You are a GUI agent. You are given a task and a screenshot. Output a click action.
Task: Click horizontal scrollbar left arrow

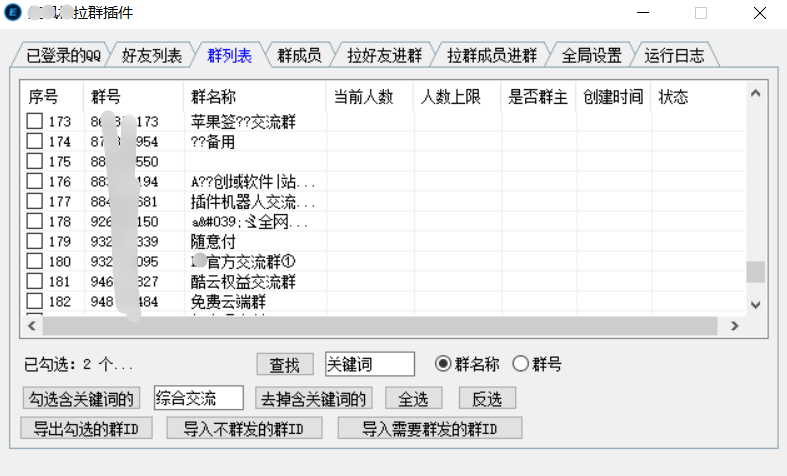pyautogui.click(x=32, y=326)
